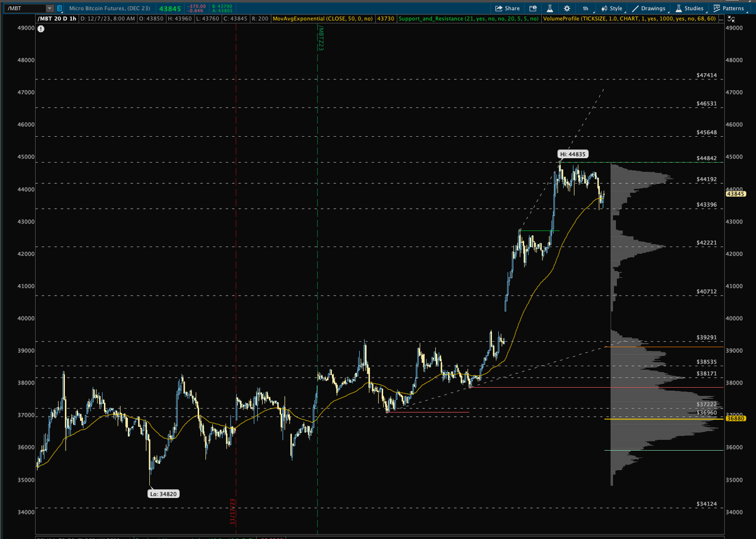Click the A: 43805 ask value

pyautogui.click(x=224, y=11)
